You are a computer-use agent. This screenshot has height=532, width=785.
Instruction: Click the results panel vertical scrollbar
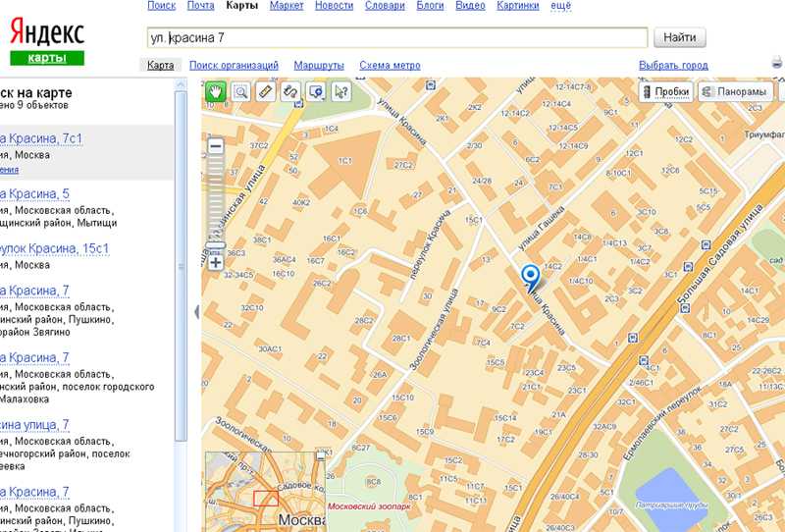coord(182,265)
